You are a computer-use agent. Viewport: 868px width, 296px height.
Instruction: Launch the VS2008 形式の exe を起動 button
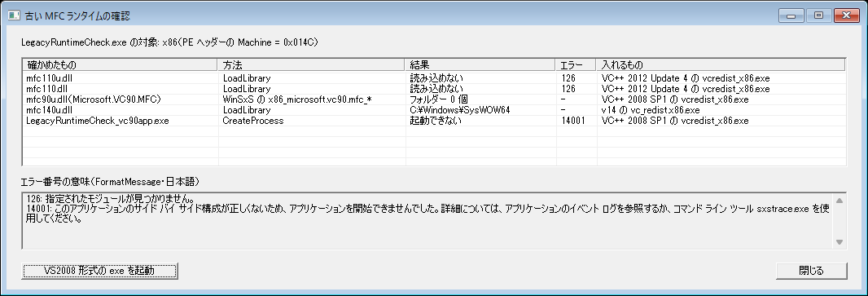99,271
